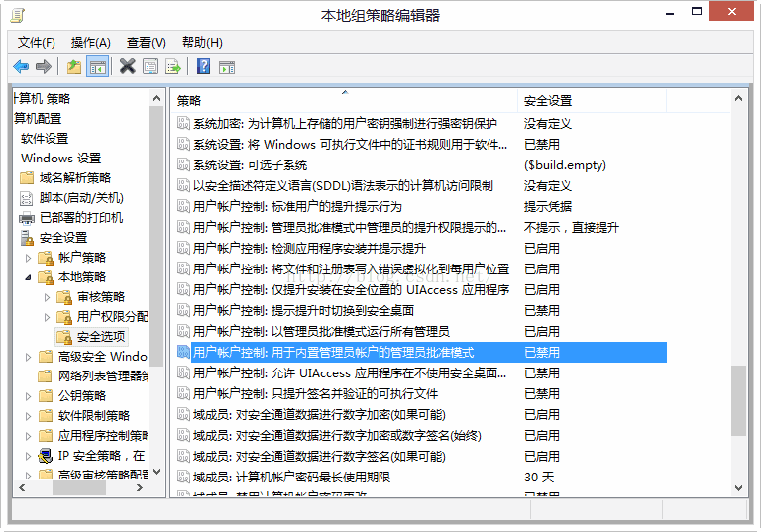Image resolution: width=761 pixels, height=532 pixels.
Task: Click the Forward arrow toolbar icon
Action: click(44, 66)
